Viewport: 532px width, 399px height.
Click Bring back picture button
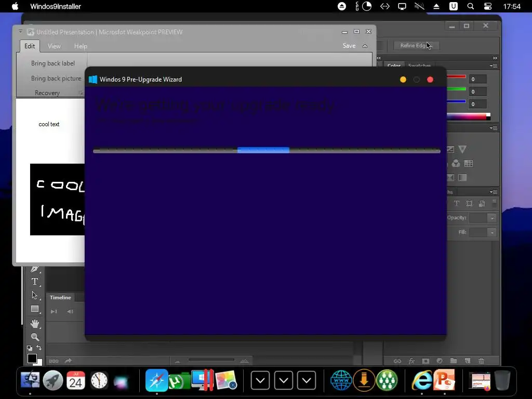(56, 78)
